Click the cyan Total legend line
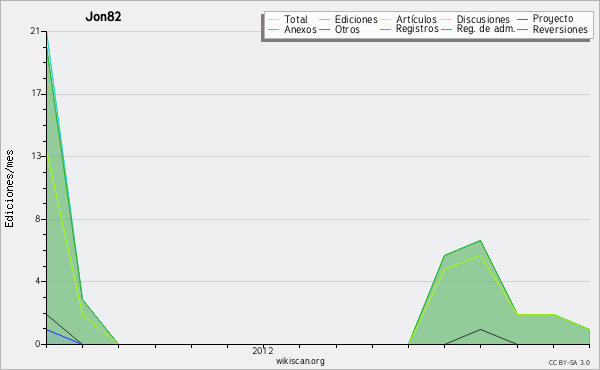600x370 pixels. [274, 19]
